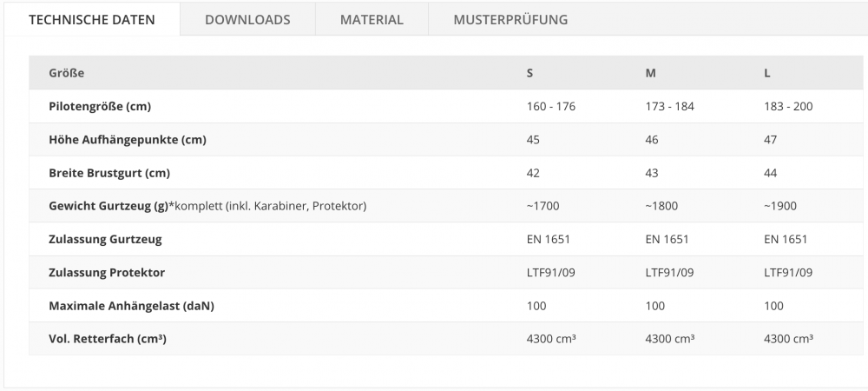The width and height of the screenshot is (868, 391).
Task: Click the LTF91/09 value under size S
Action: 550,273
